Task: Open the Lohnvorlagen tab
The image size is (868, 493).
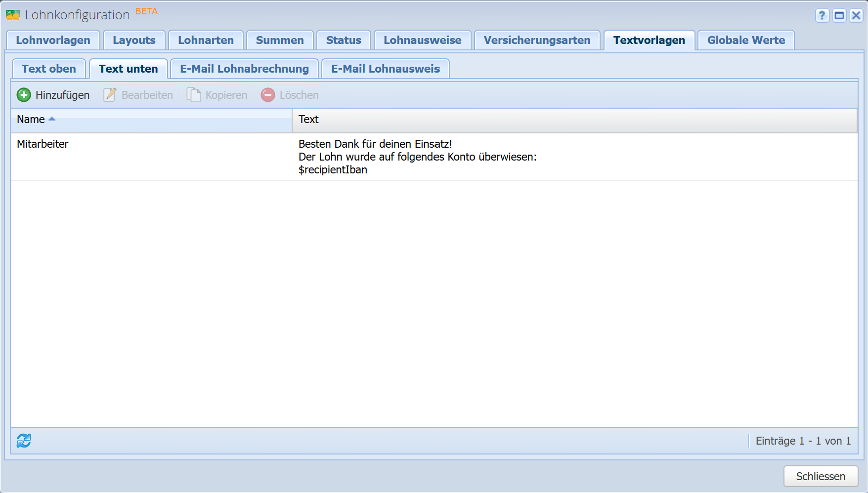Action: pyautogui.click(x=53, y=41)
